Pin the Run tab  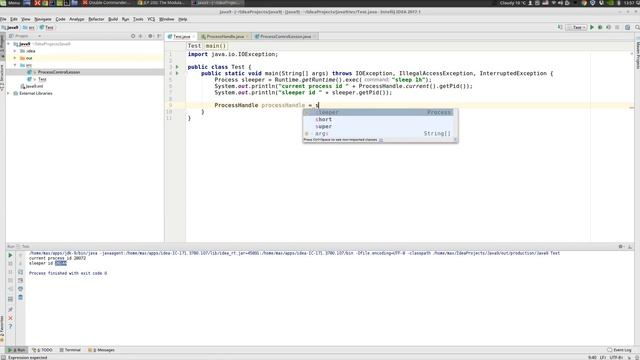coord(11,309)
